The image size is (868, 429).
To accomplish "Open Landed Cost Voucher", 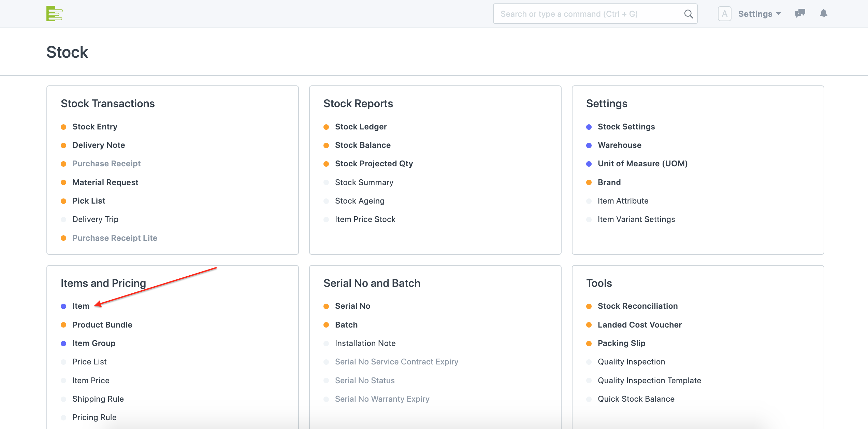I will point(640,325).
